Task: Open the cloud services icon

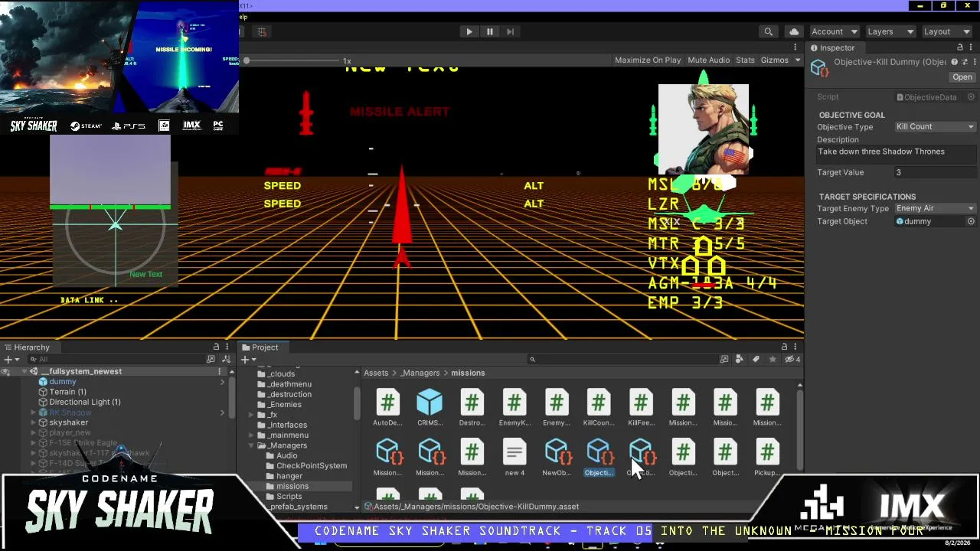Action: (794, 31)
